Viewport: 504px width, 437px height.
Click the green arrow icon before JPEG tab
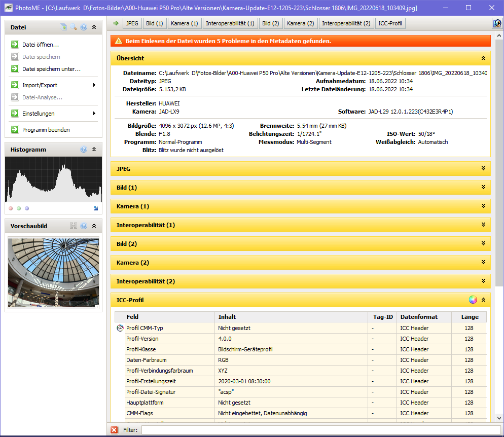116,23
